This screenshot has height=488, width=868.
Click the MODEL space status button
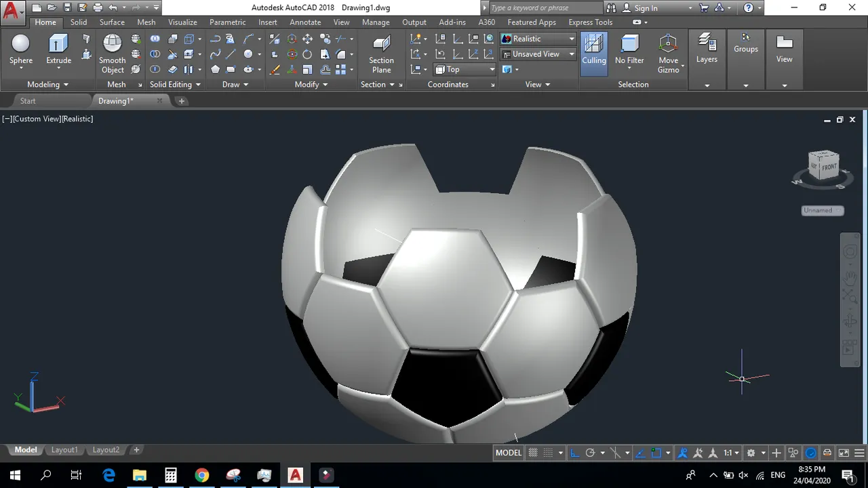tap(509, 453)
